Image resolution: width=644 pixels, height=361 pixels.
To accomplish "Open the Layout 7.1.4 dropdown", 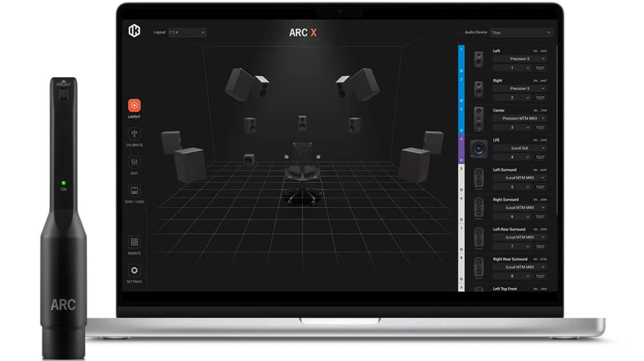I will click(187, 32).
